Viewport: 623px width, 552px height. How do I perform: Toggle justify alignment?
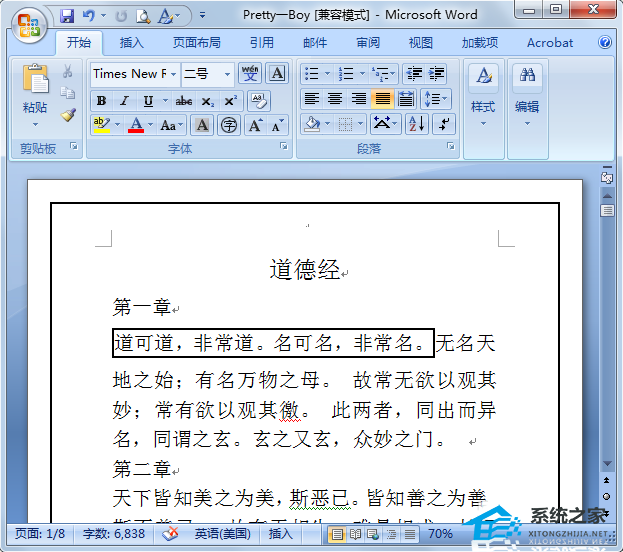382,99
